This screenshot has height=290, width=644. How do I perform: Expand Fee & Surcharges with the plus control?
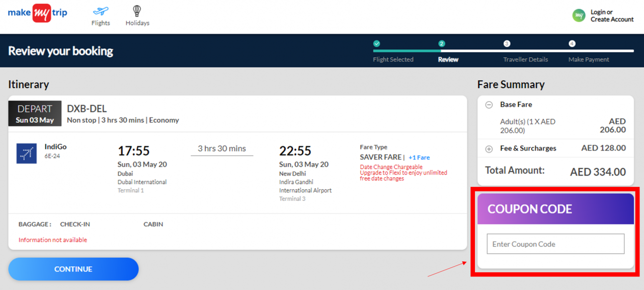[x=488, y=149]
